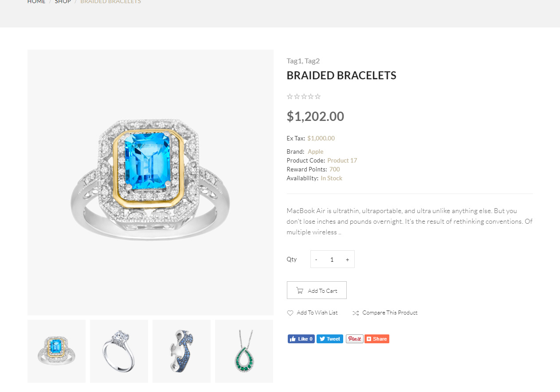This screenshot has height=392, width=560.
Task: Select the blue topaz ring thumbnail
Action: click(x=57, y=351)
